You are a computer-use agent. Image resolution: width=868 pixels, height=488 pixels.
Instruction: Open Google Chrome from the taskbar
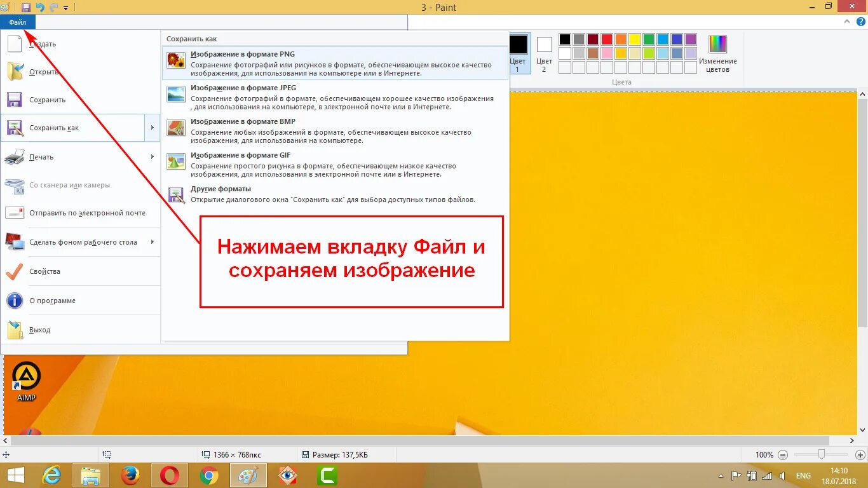coord(209,475)
